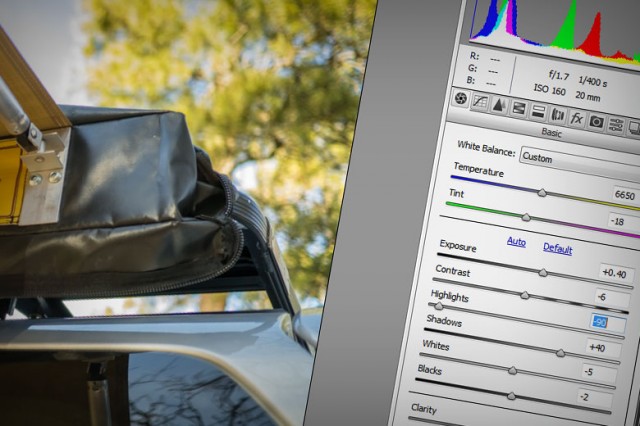Click the Exposure value field showing +0.40
Screen dimensions: 640x426
tap(612, 273)
